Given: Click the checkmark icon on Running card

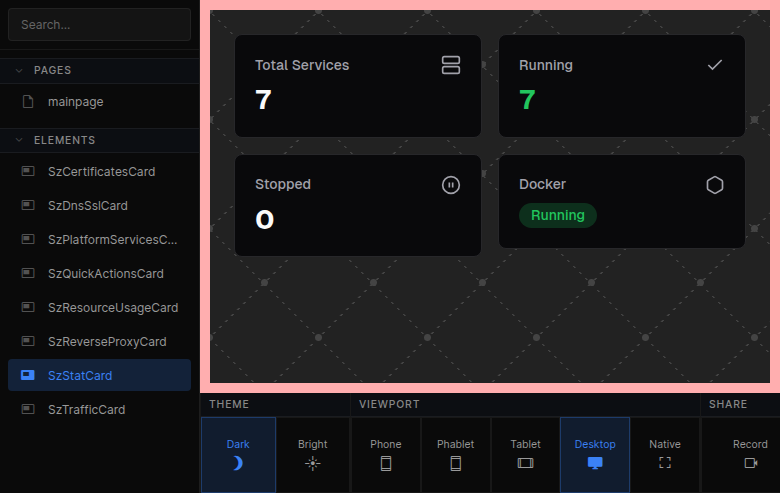Looking at the screenshot, I should [714, 65].
